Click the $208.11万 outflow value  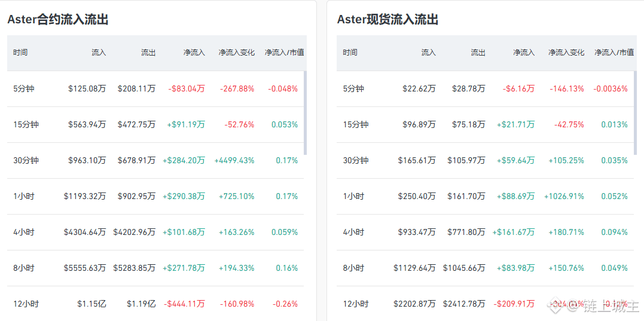[137, 88]
